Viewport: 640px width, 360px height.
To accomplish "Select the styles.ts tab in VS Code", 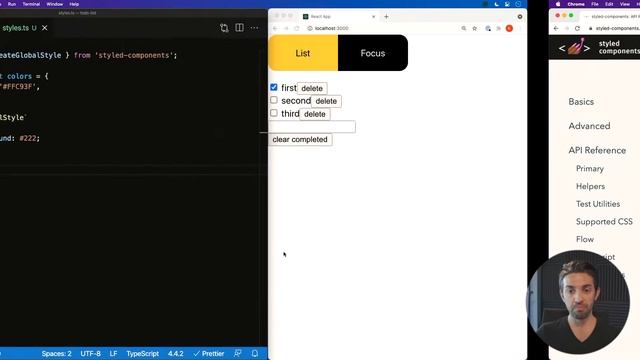I will (16, 28).
